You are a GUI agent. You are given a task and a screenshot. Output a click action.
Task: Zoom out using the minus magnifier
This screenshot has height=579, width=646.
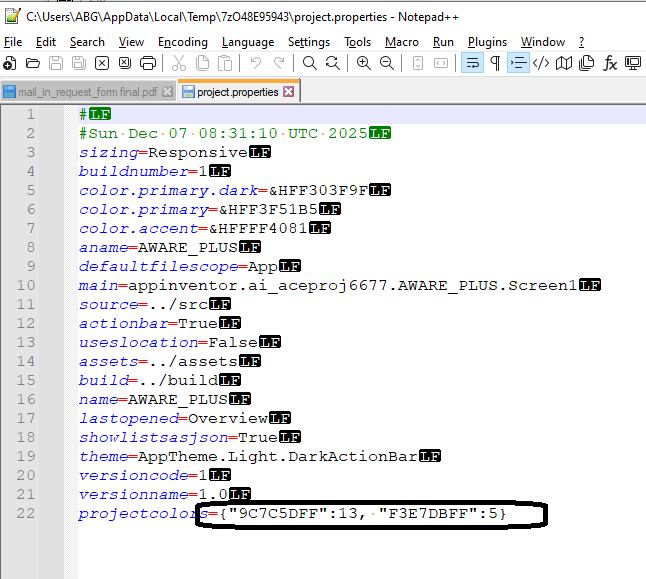pyautogui.click(x=386, y=63)
